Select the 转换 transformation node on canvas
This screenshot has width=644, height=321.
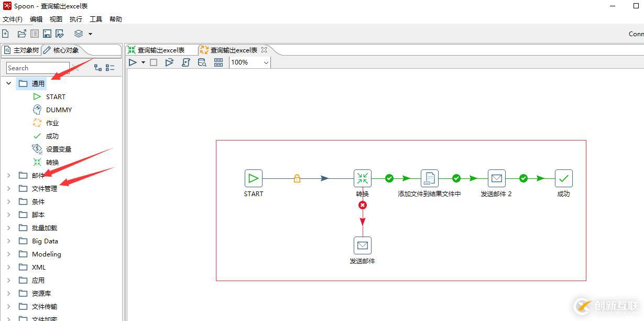(363, 178)
